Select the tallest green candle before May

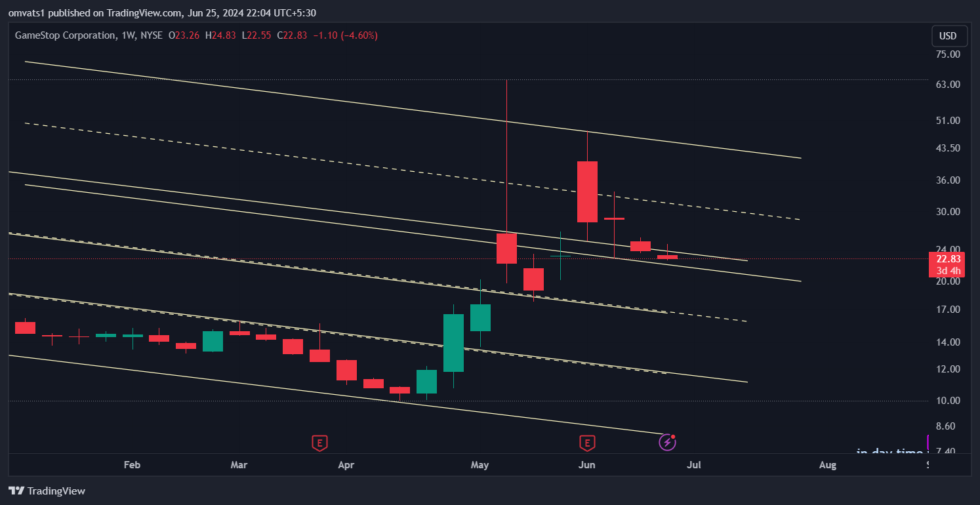coord(453,343)
